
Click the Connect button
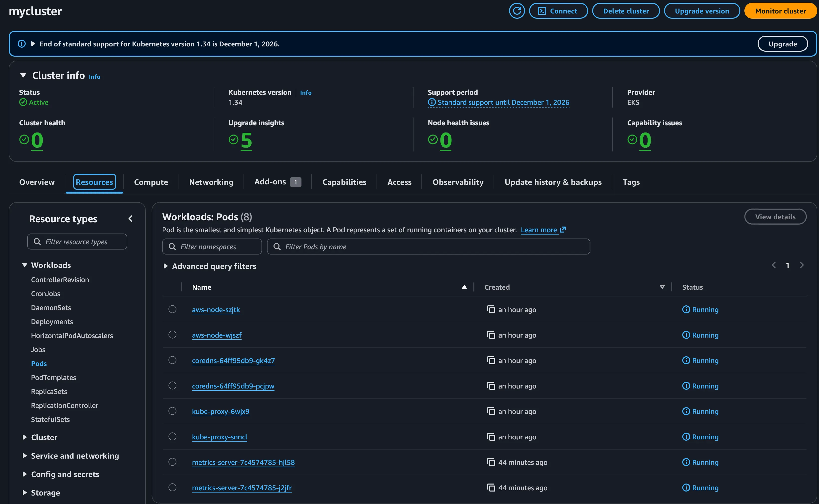click(x=558, y=11)
